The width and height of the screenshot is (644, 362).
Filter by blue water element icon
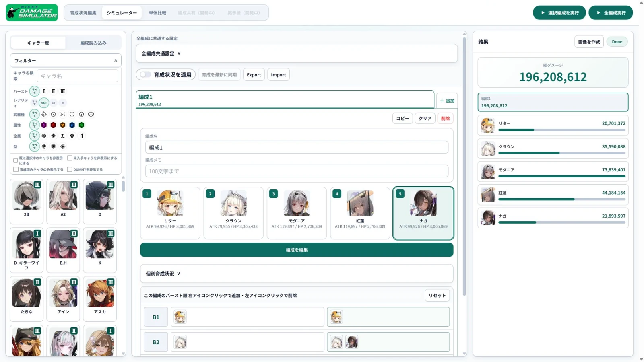click(72, 125)
